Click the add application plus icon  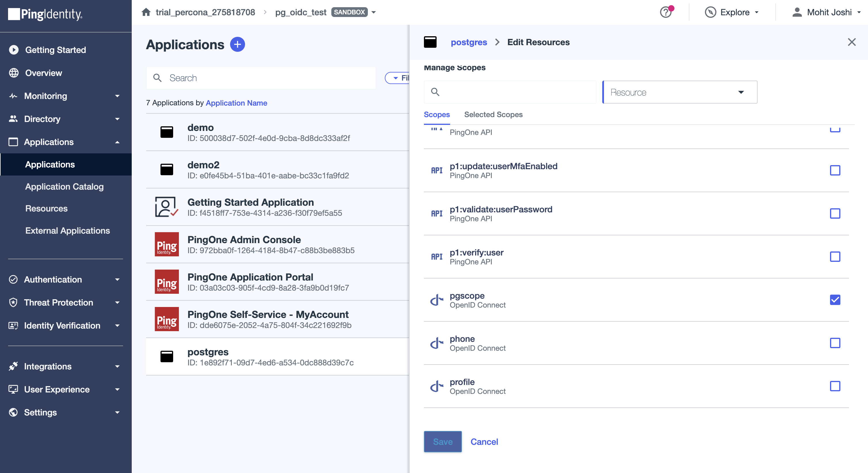[237, 45]
